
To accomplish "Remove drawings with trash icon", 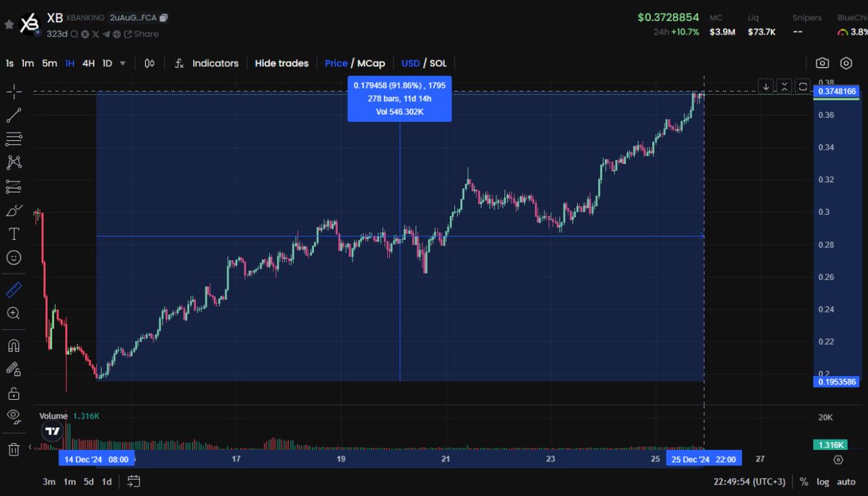I will click(x=14, y=448).
